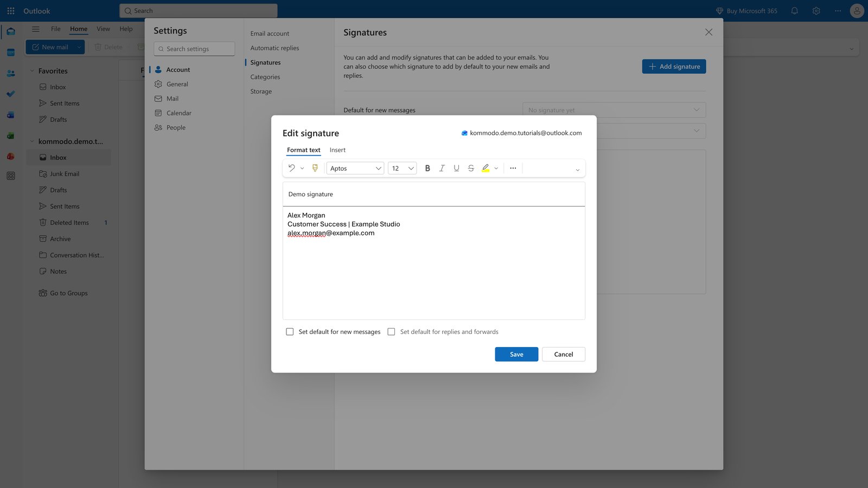Screen dimensions: 868x488
Task: Go to Email account settings
Action: coord(270,34)
